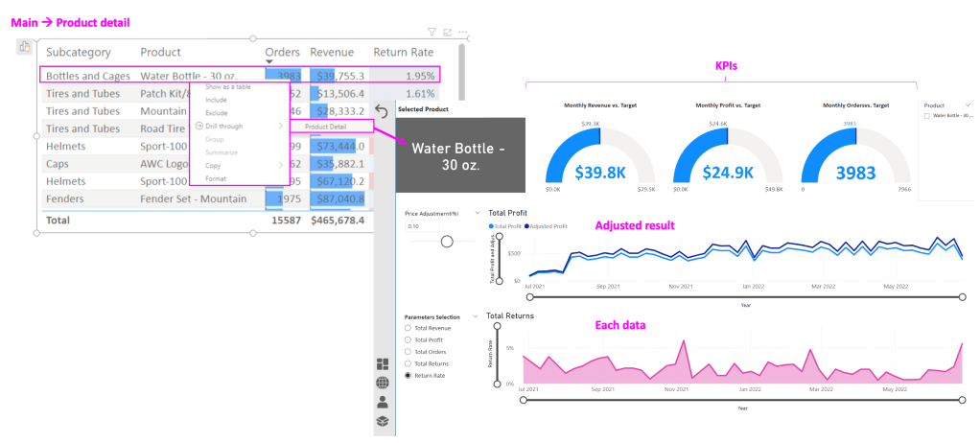Open focus mode for the table visual
The image size is (980, 443).
pos(447,32)
